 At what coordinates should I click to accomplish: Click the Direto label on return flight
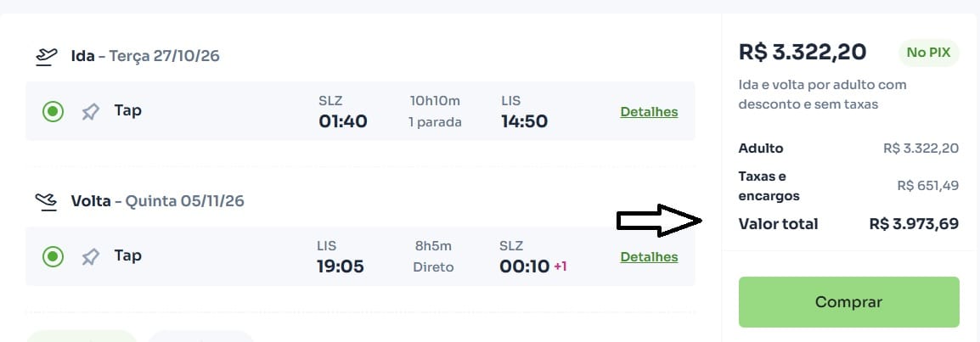point(433,267)
